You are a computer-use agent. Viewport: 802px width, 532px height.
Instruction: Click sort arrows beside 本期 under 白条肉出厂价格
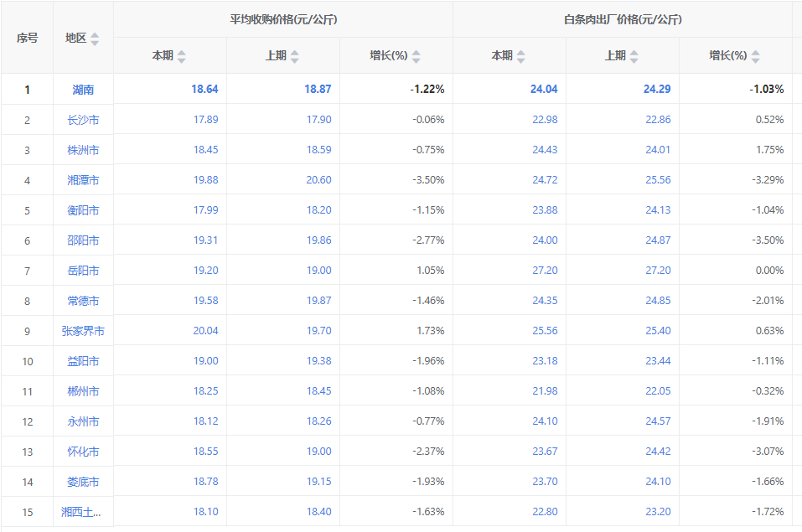click(521, 56)
